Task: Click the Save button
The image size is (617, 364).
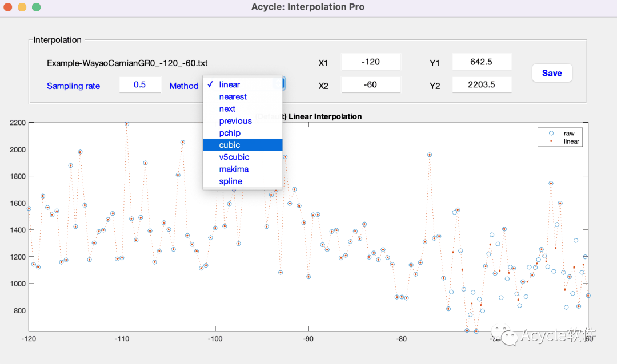Action: (x=551, y=73)
